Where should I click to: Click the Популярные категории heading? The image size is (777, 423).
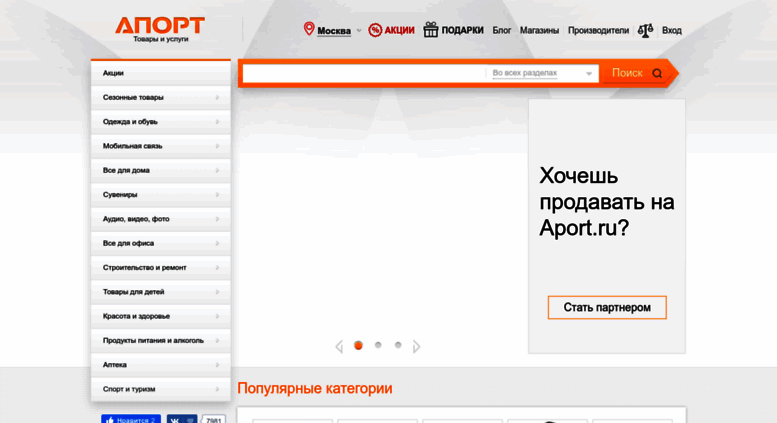click(x=315, y=388)
